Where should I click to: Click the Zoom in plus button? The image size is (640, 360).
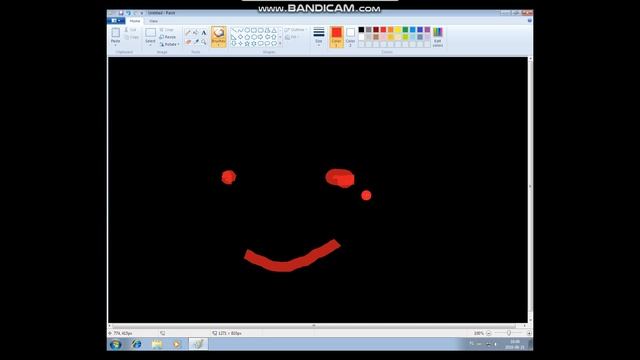pos(529,333)
